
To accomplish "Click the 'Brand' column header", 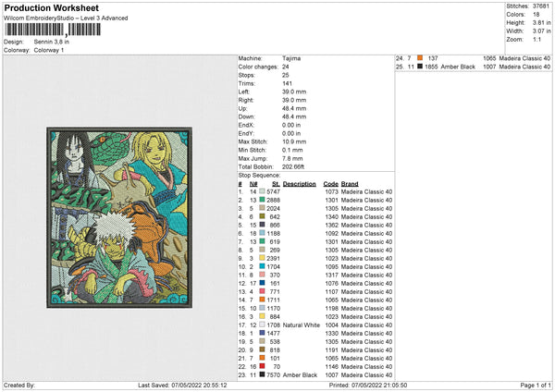I will click(350, 184).
